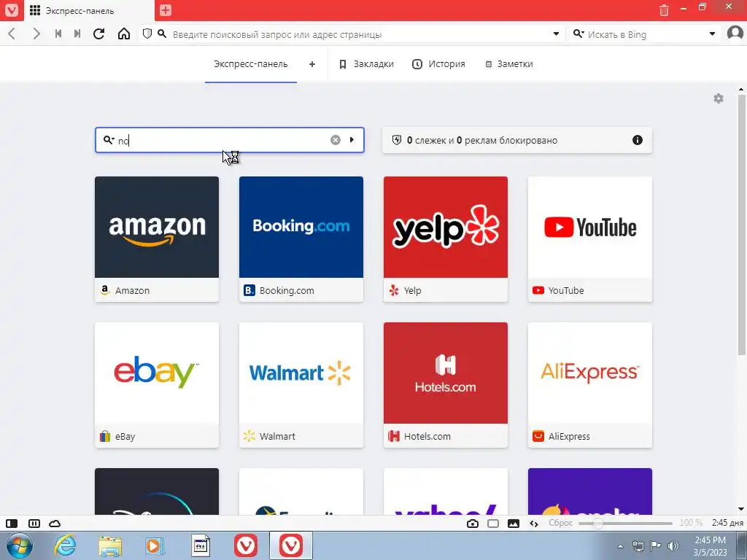747x560 pixels.
Task: Reload the current page
Action: point(99,34)
